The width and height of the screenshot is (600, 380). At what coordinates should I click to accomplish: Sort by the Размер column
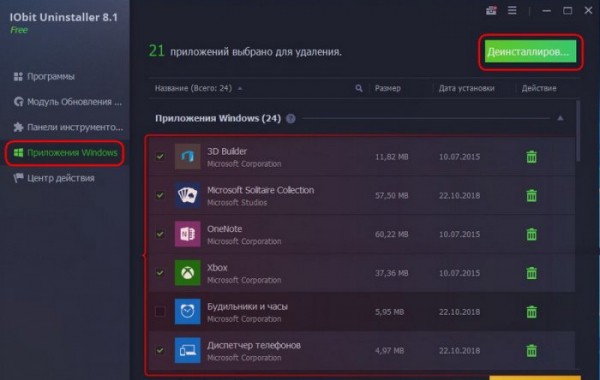click(x=388, y=88)
